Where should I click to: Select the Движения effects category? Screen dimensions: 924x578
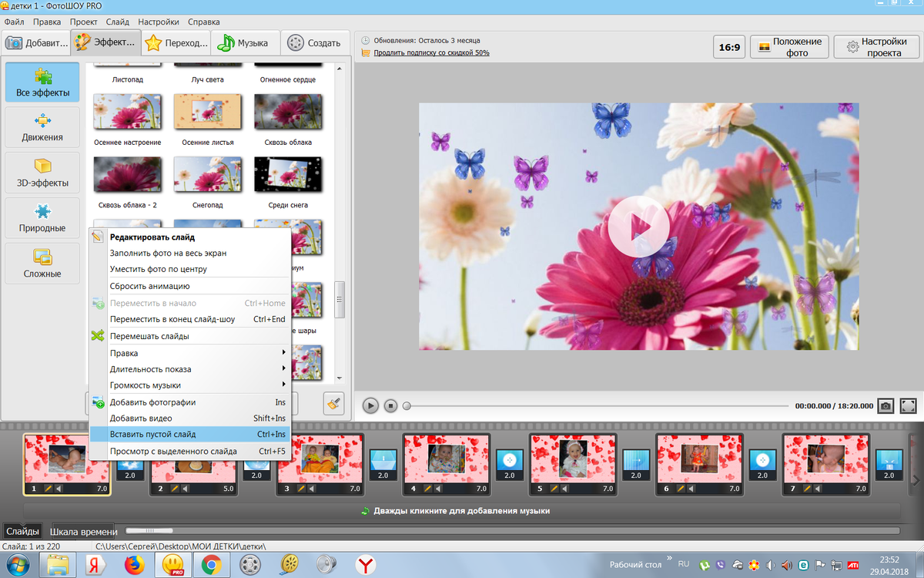(42, 127)
